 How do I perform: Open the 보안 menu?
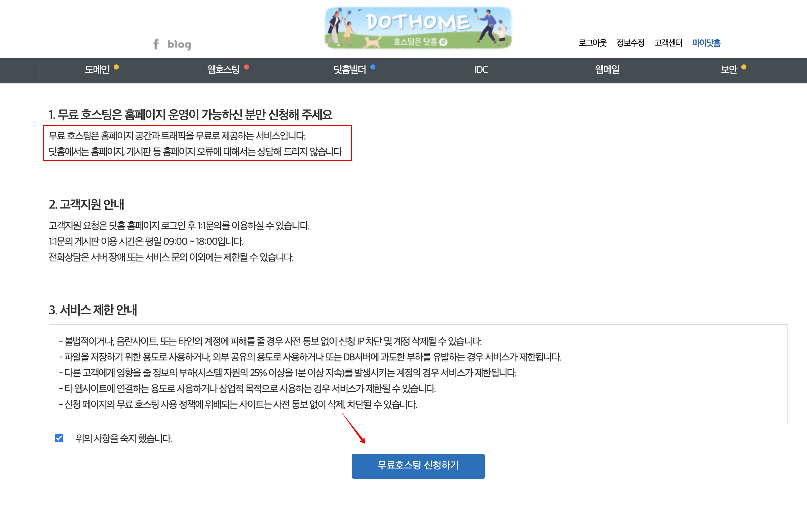[x=729, y=70]
